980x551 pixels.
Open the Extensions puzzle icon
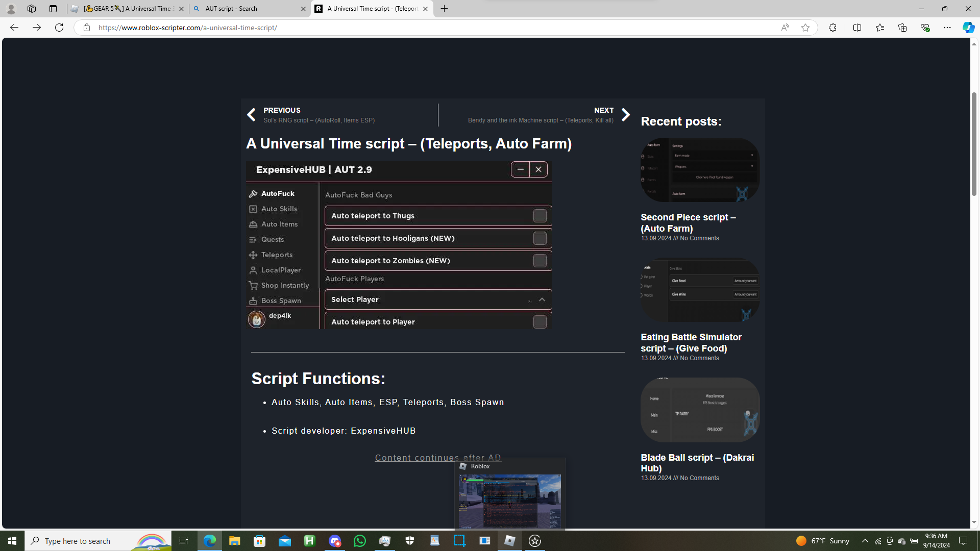pos(832,28)
